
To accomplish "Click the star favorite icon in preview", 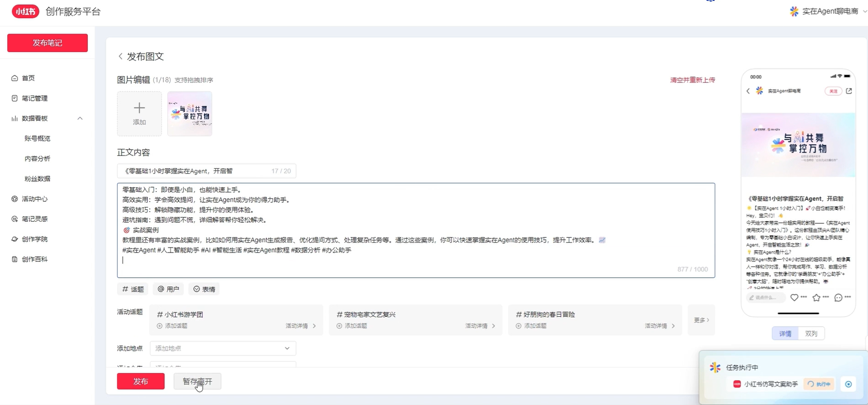I will click(816, 297).
